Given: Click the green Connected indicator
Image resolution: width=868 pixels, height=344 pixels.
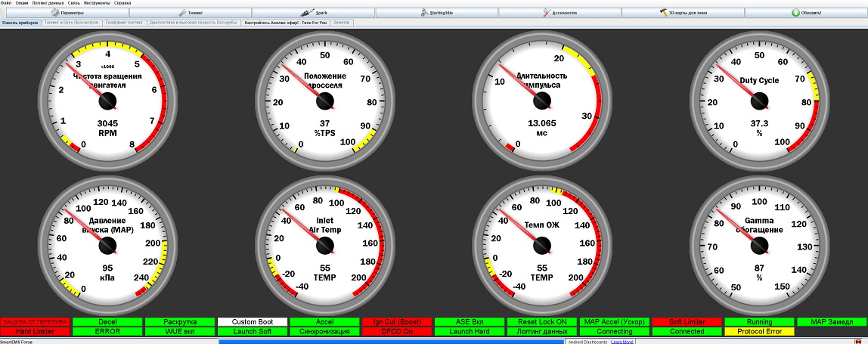Looking at the screenshot, I should (687, 331).
